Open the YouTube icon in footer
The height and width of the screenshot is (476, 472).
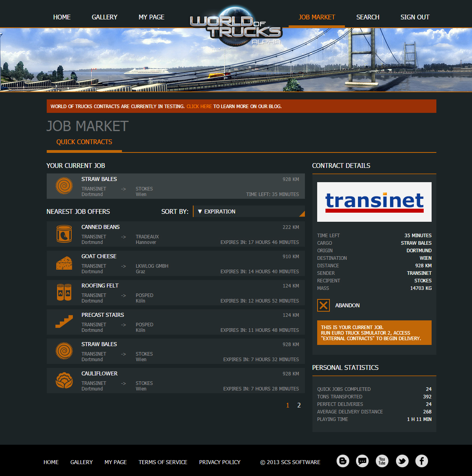point(382,461)
